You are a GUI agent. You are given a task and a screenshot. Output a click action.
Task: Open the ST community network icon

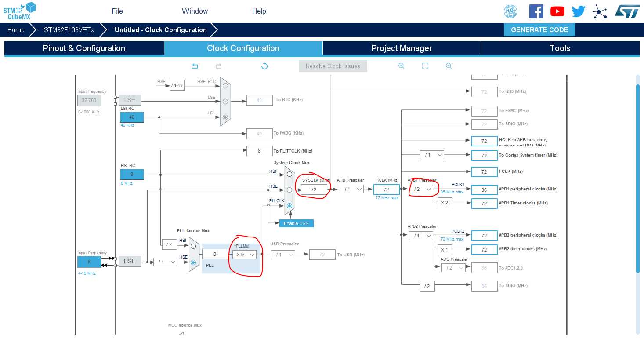tap(600, 11)
